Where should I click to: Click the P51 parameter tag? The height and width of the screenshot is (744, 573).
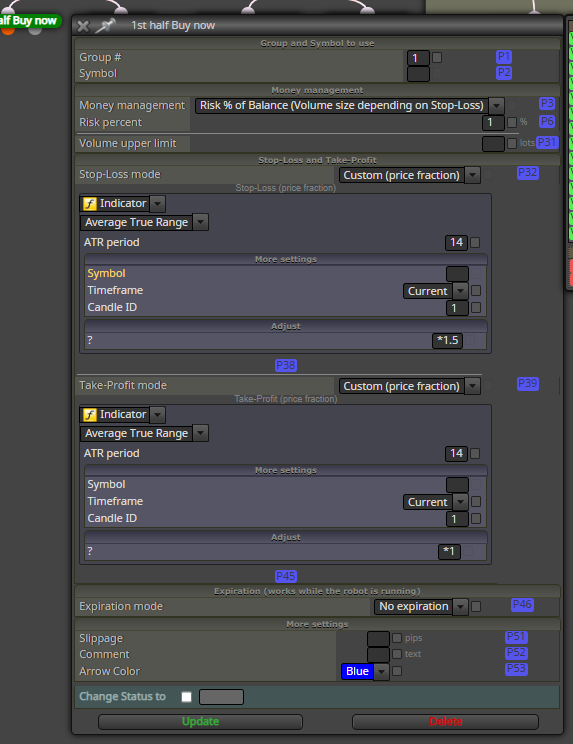(517, 637)
